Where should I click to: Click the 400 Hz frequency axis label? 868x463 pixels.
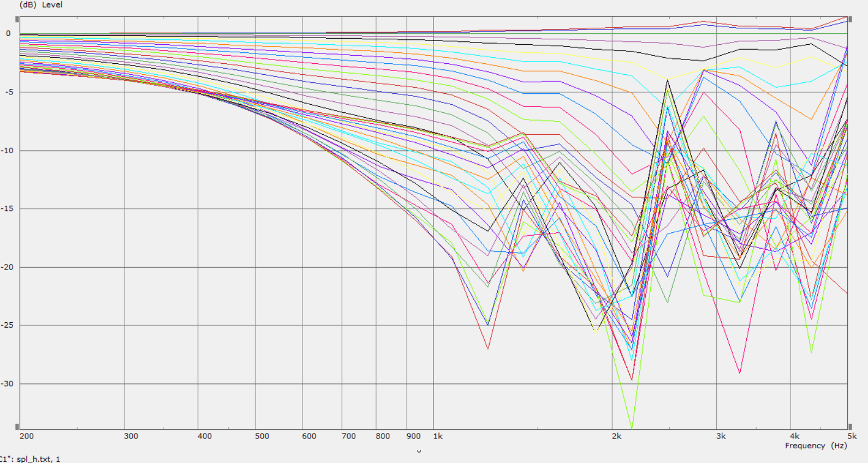tap(205, 436)
